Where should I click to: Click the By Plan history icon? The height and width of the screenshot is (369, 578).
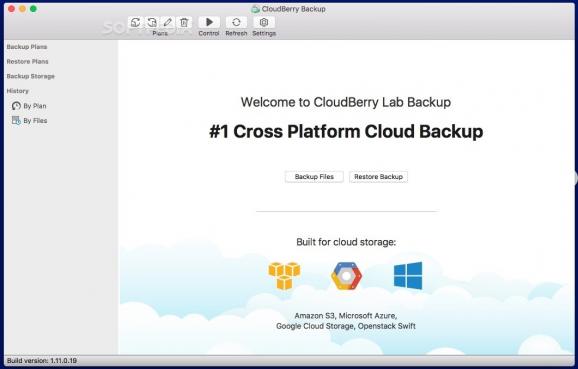click(16, 106)
